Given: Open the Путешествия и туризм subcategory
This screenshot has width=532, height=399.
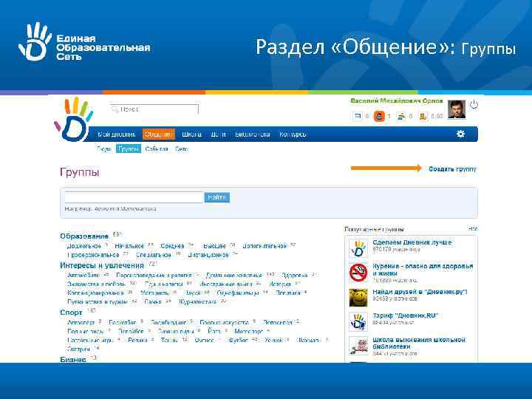Looking at the screenshot, I should pos(98,301).
